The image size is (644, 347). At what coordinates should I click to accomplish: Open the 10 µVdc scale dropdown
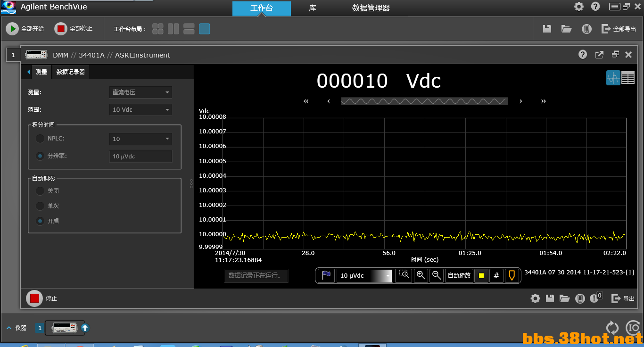pos(364,276)
